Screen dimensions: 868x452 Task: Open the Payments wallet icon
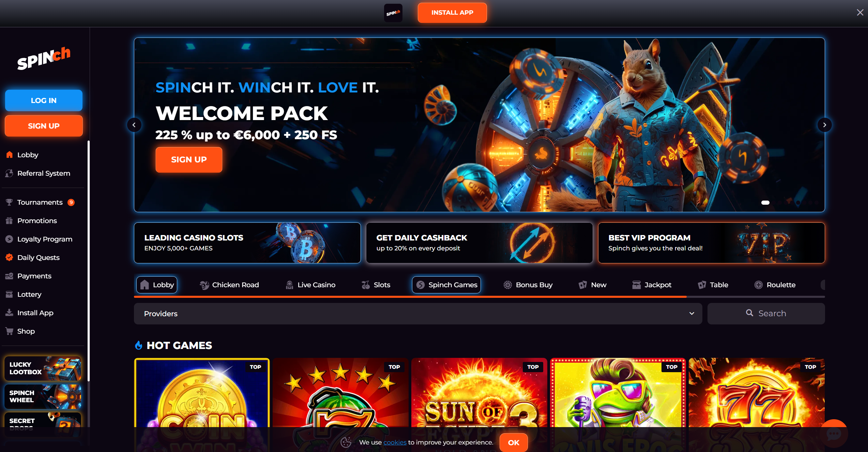[9, 276]
